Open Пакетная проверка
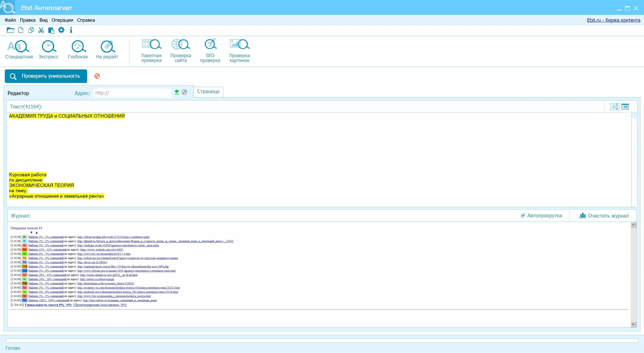The height and width of the screenshot is (353, 644). [151, 51]
